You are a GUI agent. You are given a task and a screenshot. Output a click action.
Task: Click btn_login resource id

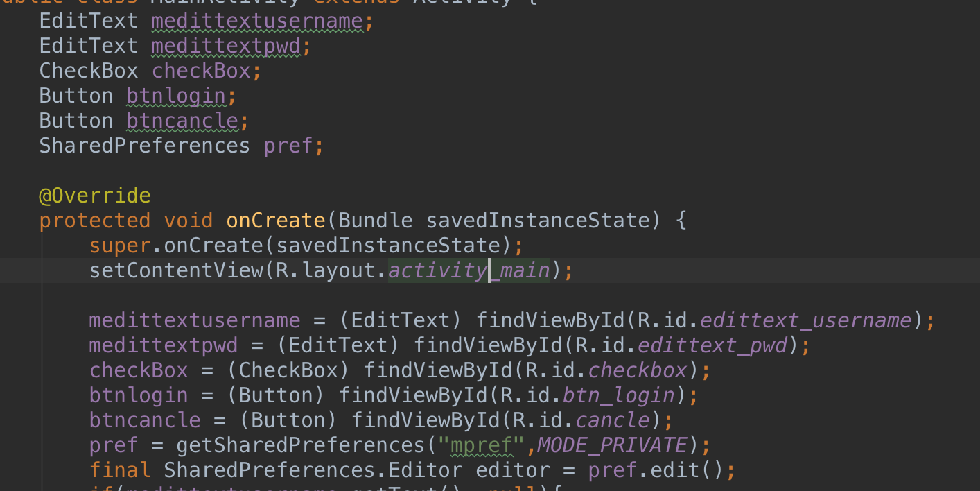pos(620,395)
